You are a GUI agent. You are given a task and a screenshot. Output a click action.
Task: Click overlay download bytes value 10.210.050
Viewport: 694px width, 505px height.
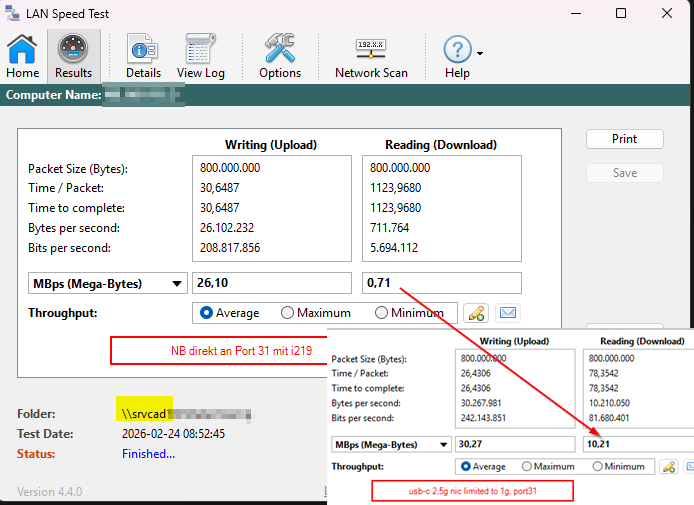[609, 403]
